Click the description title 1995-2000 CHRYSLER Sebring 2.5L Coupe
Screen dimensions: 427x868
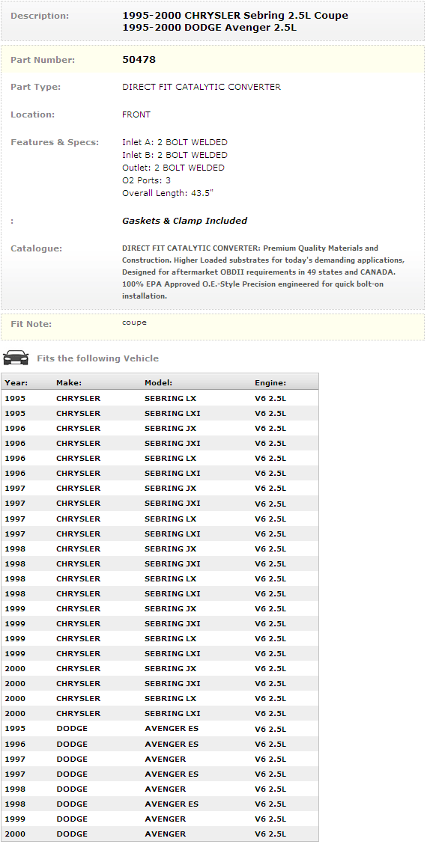point(235,16)
